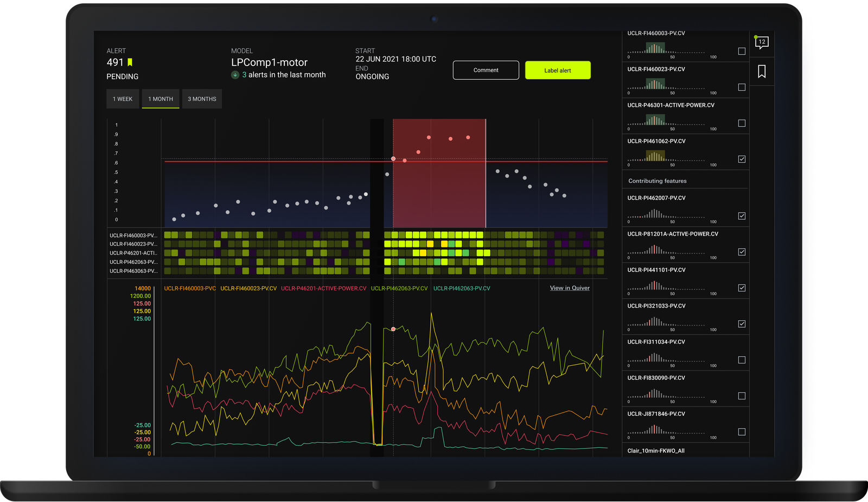The width and height of the screenshot is (868, 502).
Task: Click the red UCLR-P46201-ACTIVE-POWER.CV legend label
Action: click(x=323, y=288)
